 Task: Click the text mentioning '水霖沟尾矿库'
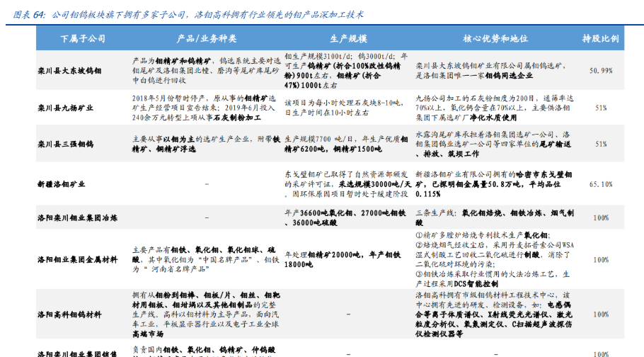493,144
